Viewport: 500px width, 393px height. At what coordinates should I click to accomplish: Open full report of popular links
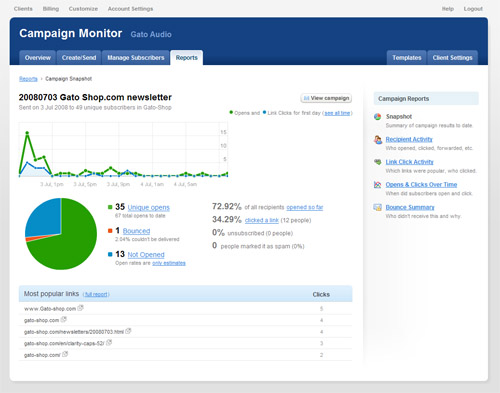[x=96, y=294]
